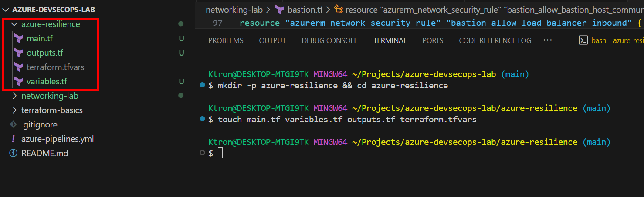Click the bash terminal icon
644x197 pixels.
583,40
